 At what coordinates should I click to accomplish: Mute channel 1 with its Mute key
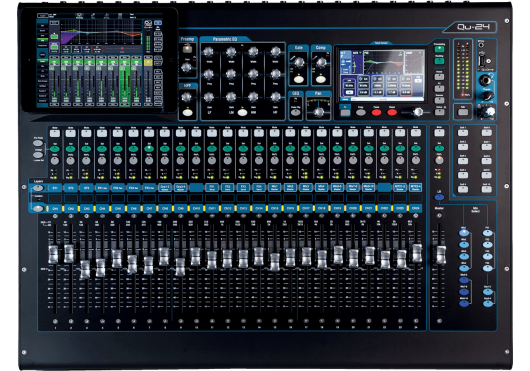pyautogui.click(x=55, y=133)
